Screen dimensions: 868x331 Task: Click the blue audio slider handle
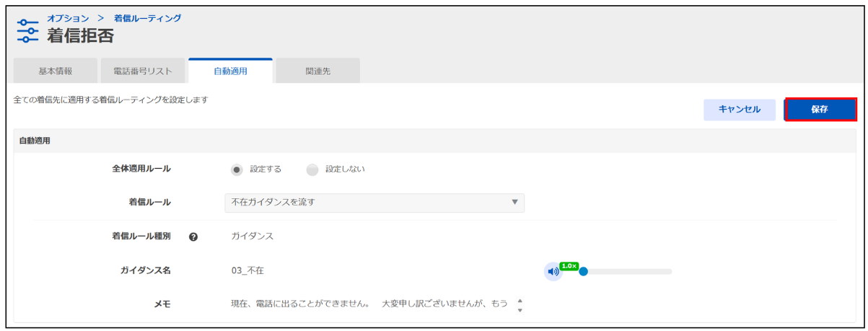(583, 272)
